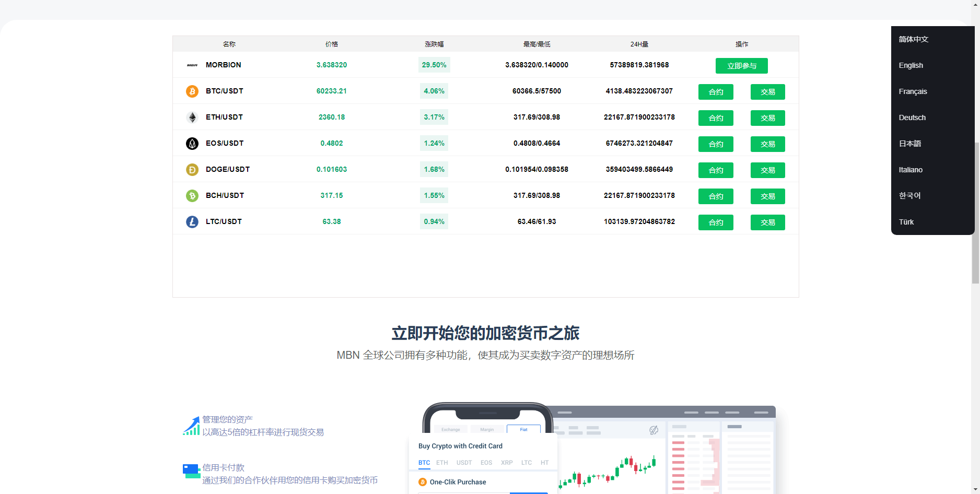Viewport: 980px width, 494px height.
Task: Choose 日本語 in the language list
Action: pyautogui.click(x=909, y=144)
